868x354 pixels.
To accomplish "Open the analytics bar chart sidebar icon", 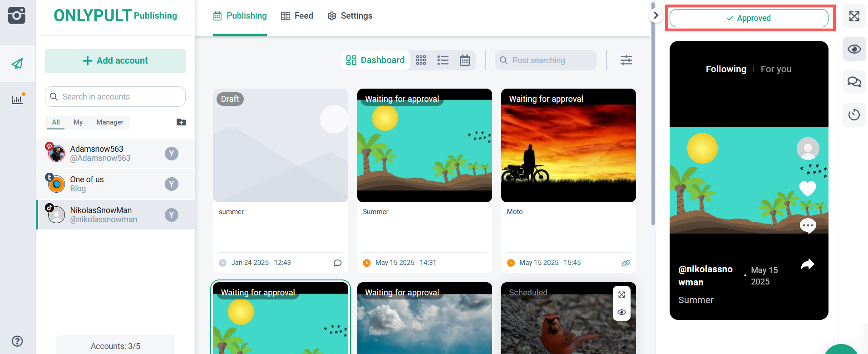I will (x=17, y=100).
